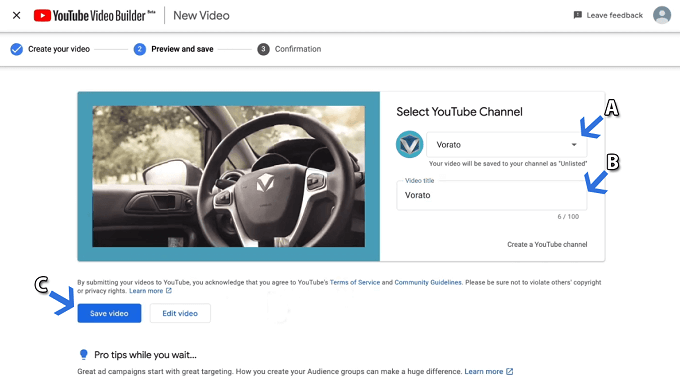Click the Edit video button

pos(180,313)
